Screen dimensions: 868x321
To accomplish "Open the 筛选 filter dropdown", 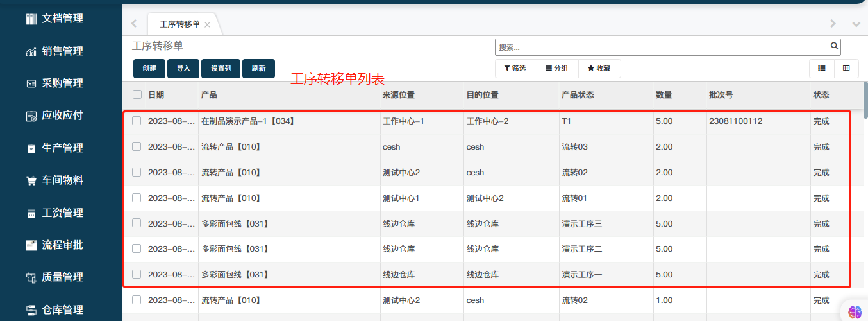I will coord(515,68).
